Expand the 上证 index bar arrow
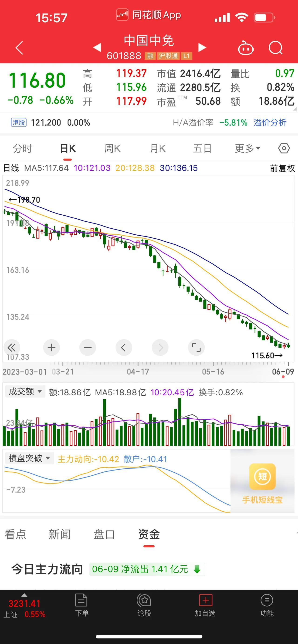 click(x=24, y=595)
